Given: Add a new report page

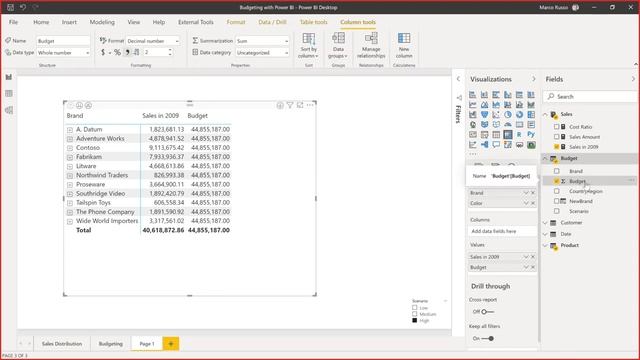Looking at the screenshot, I should point(171,344).
